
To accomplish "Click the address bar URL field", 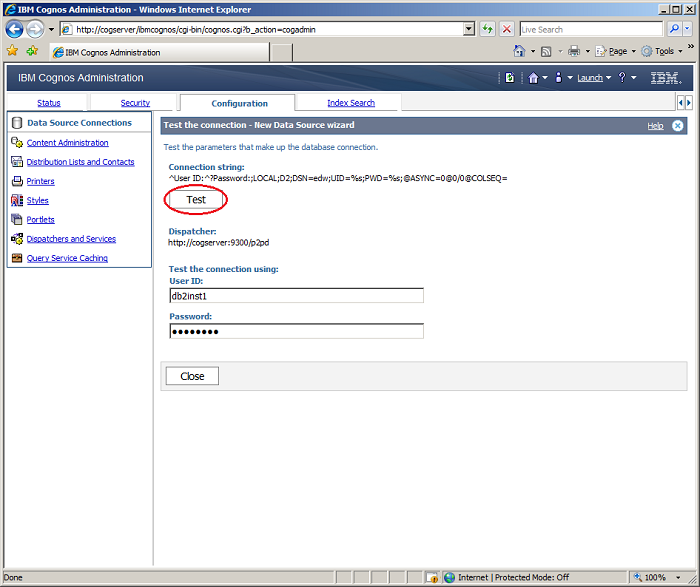I will pyautogui.click(x=261, y=29).
